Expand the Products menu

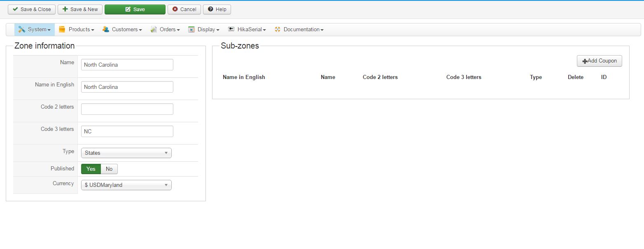click(81, 30)
